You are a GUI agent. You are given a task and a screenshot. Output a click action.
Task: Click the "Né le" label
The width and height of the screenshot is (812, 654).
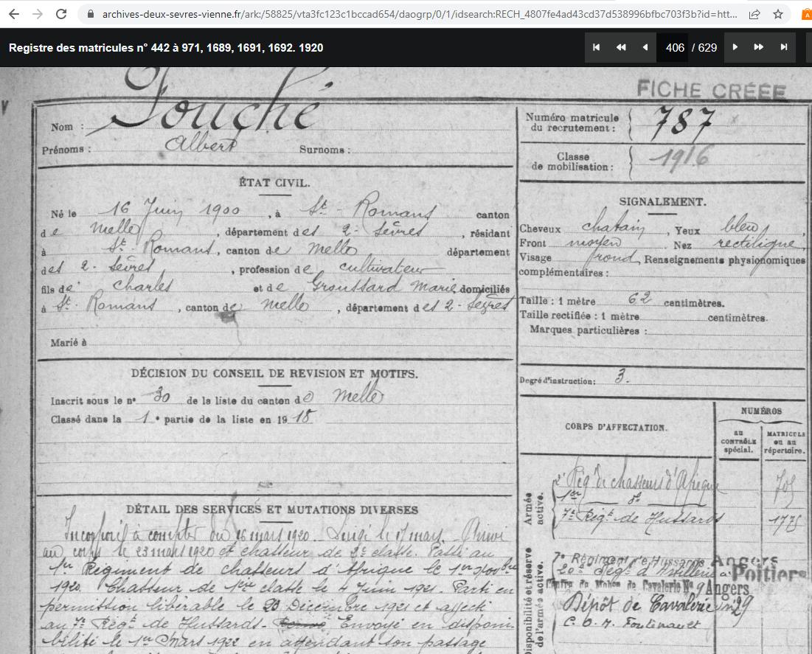pos(63,214)
